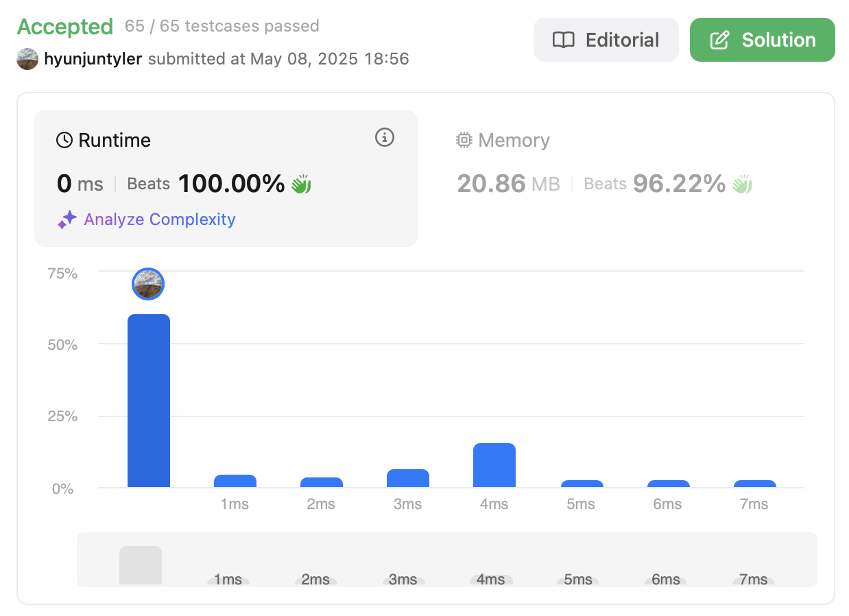Viewport: 849px width, 616px height.
Task: Click the chip icon next to Memory
Action: 464,140
